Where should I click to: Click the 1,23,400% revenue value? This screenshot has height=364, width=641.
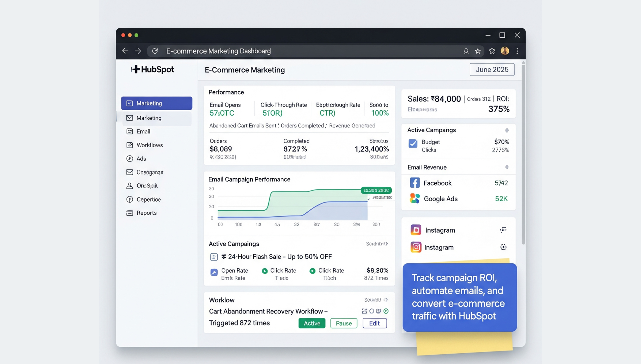tap(371, 149)
